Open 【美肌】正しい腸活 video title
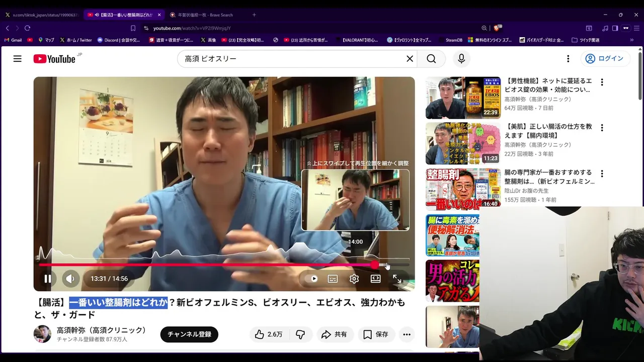The image size is (644, 362). [548, 131]
